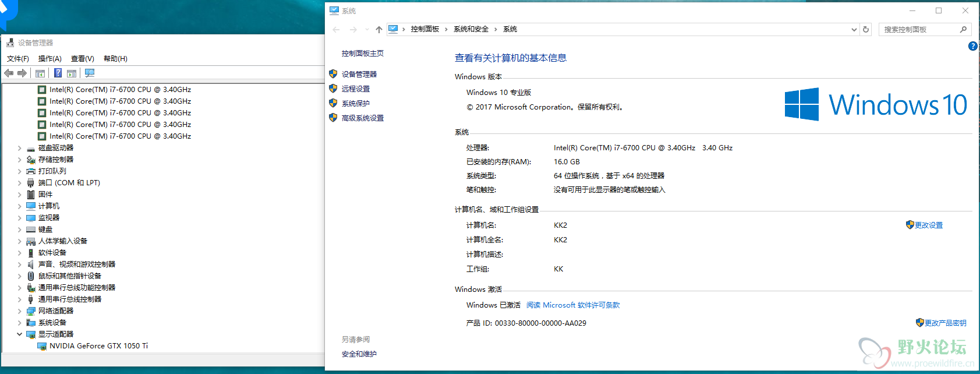Click the show/hide console tree toolbar icon
This screenshot has height=374, width=980.
(x=40, y=73)
